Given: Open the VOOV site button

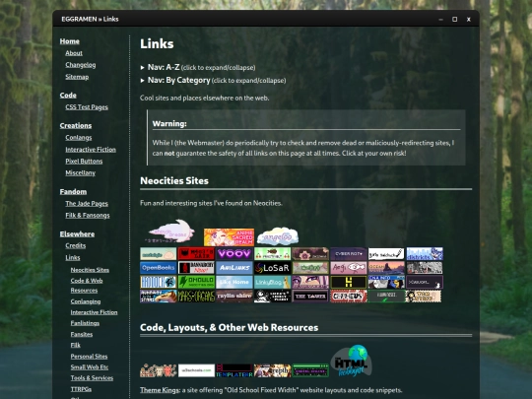Looking at the screenshot, I should (x=234, y=253).
